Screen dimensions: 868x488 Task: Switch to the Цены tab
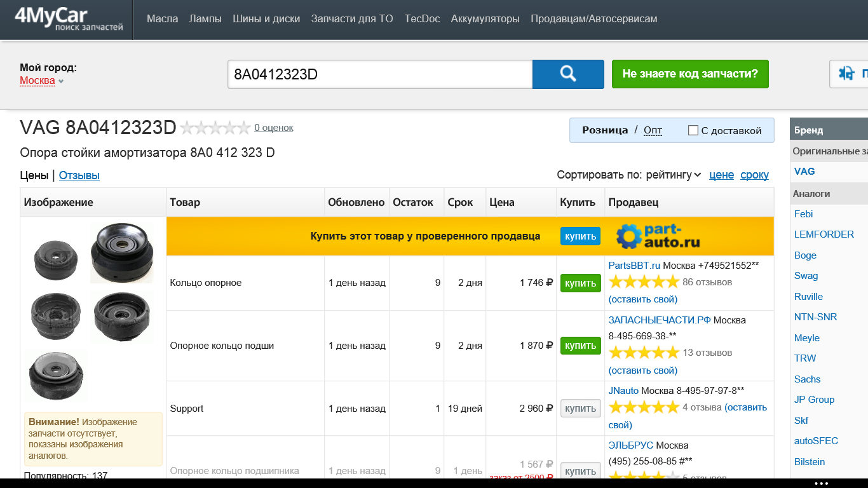point(34,175)
